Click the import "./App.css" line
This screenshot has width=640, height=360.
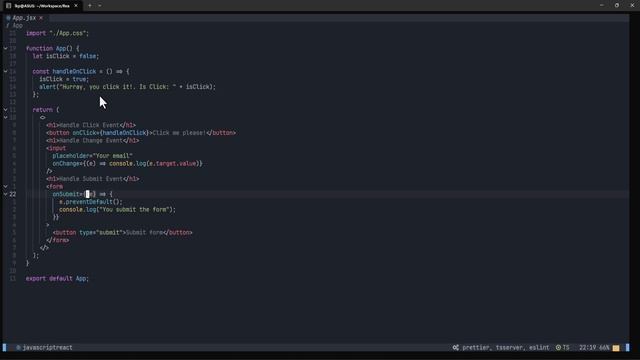[57, 33]
